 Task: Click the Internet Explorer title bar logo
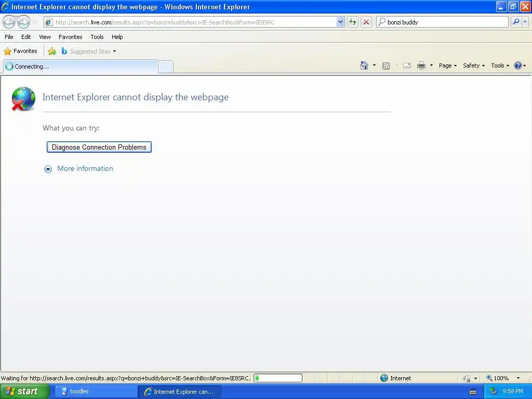5,6
